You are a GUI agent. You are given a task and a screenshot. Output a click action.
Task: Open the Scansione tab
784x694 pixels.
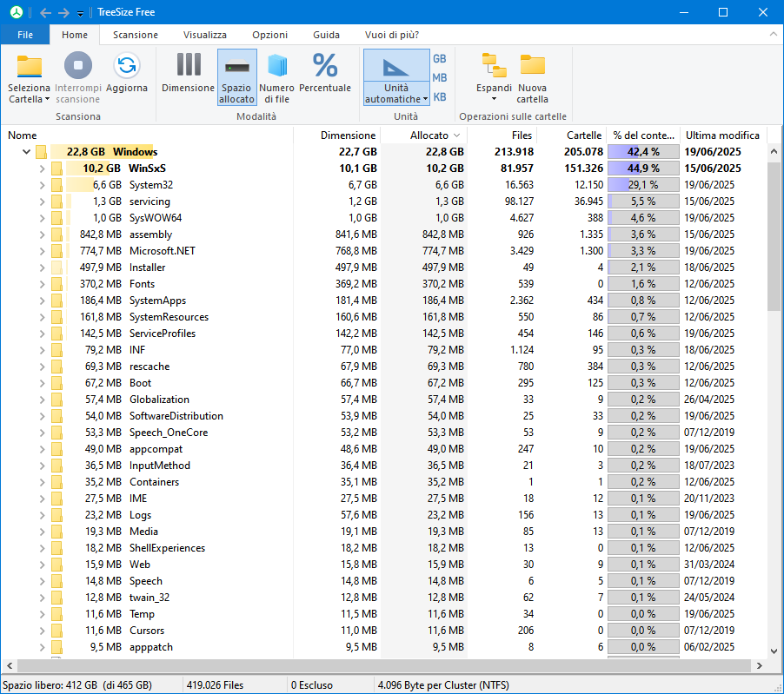pyautogui.click(x=136, y=35)
